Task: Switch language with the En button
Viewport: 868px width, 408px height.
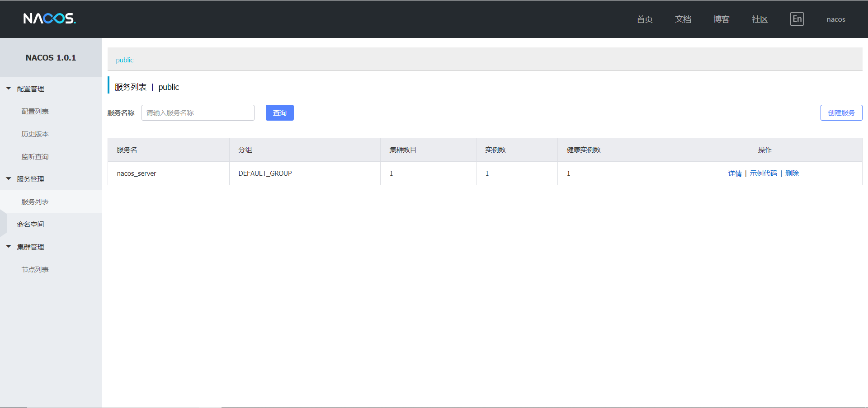Action: tap(797, 19)
